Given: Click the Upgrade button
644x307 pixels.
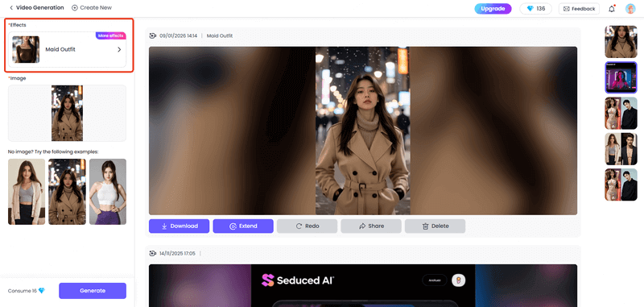Looking at the screenshot, I should [x=493, y=9].
